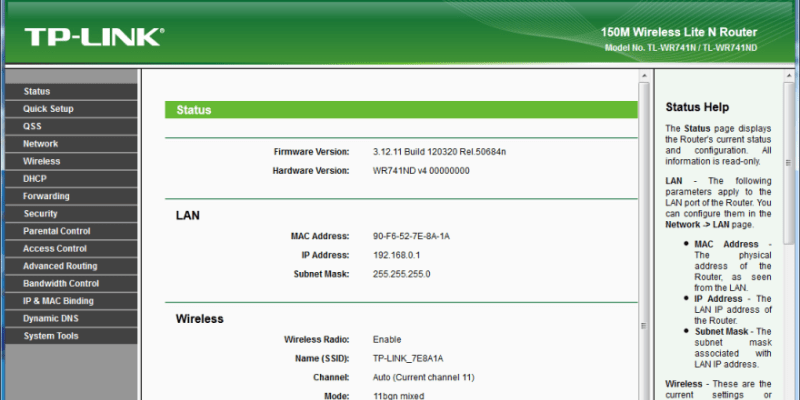Select Forwarding in the sidebar
Screen dimensions: 800x400
coord(71,196)
